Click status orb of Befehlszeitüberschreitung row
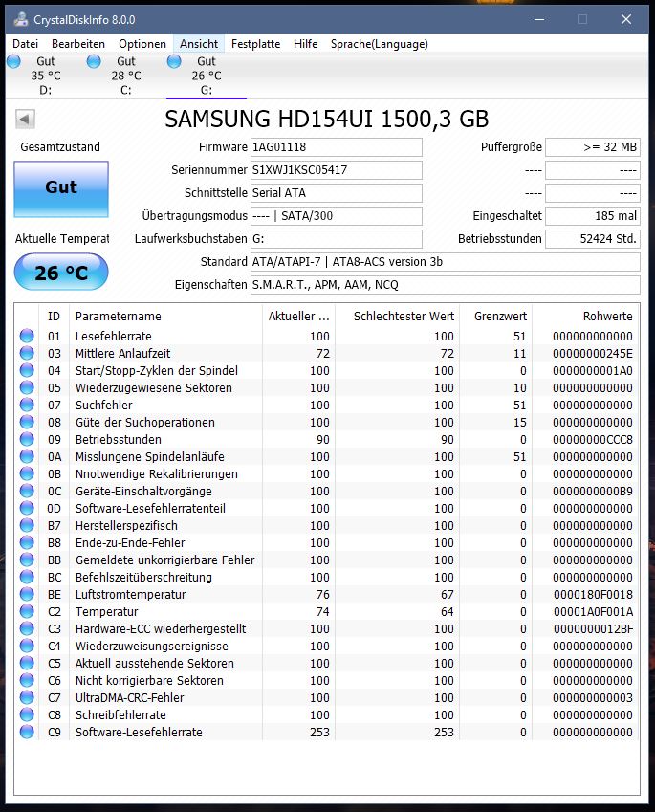 27,577
